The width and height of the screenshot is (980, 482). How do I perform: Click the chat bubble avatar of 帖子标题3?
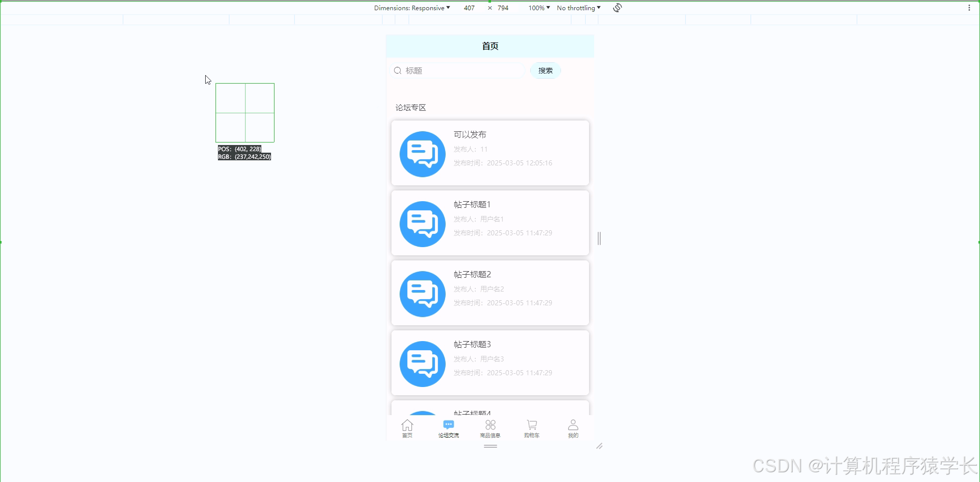[x=422, y=363]
